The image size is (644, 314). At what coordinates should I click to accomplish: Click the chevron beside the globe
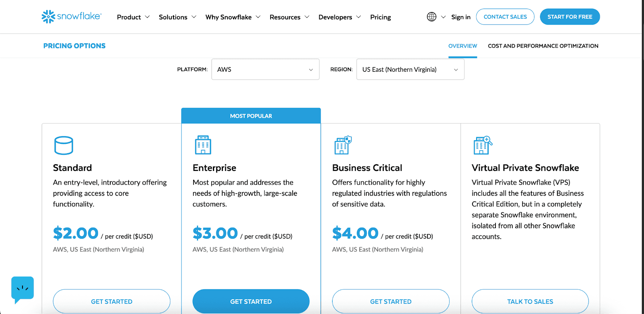(x=443, y=17)
